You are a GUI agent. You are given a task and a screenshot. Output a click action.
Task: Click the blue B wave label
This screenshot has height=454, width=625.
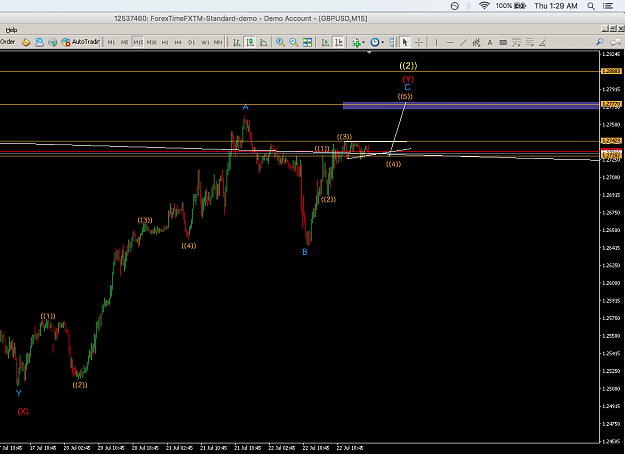coord(305,252)
